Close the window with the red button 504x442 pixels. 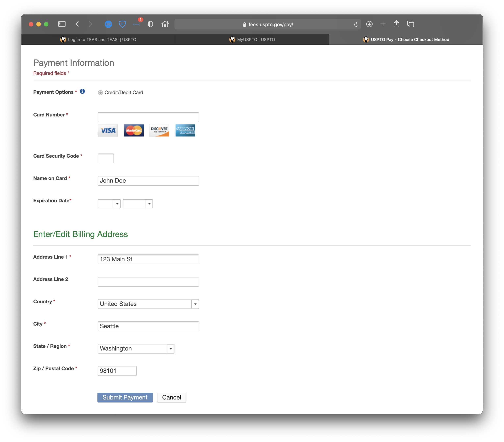31,24
